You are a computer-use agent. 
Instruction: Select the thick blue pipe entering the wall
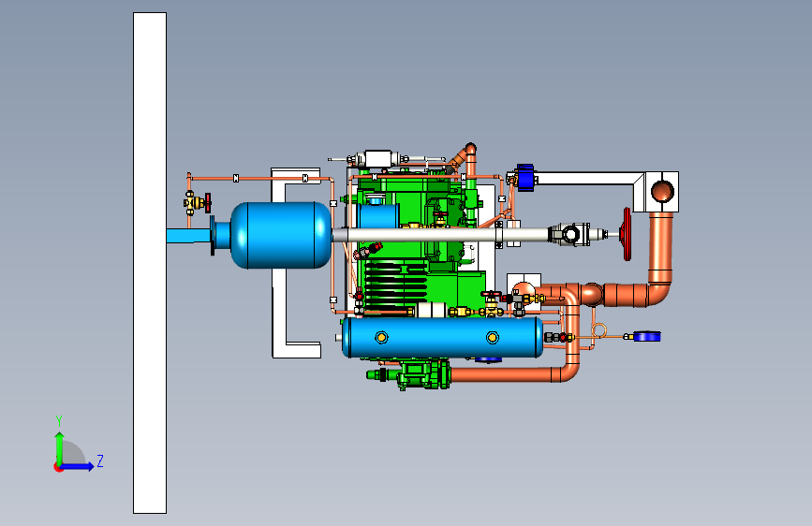pyautogui.click(x=189, y=236)
